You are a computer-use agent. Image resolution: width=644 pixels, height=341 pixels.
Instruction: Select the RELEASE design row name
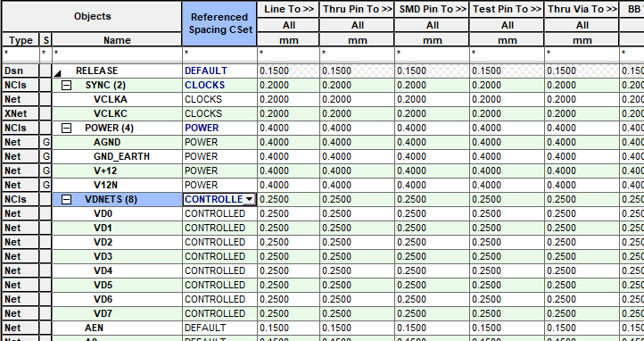pyautogui.click(x=96, y=71)
